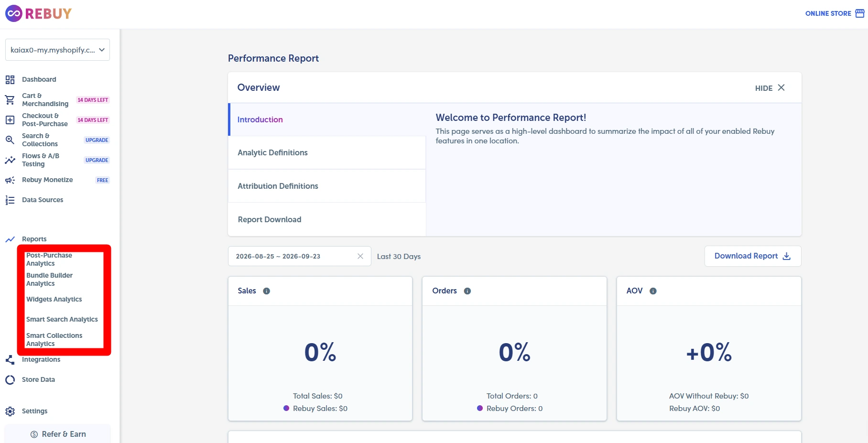Screen dimensions: 868x443
Task: Click the 'Last 30 Days' label
Action: click(399, 257)
